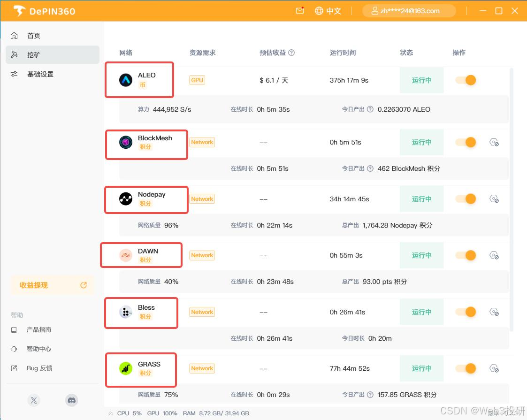Expand the status bar chevron beside CPU
The image size is (527, 420).
click(x=111, y=413)
